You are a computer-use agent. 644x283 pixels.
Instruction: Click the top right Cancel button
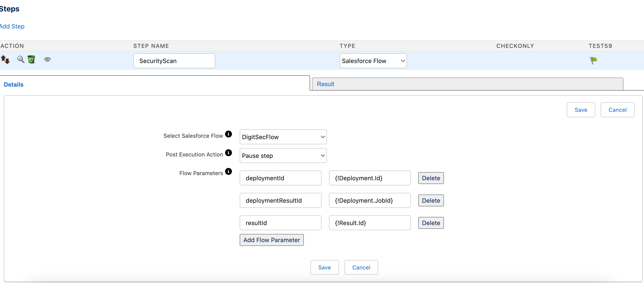click(x=617, y=110)
